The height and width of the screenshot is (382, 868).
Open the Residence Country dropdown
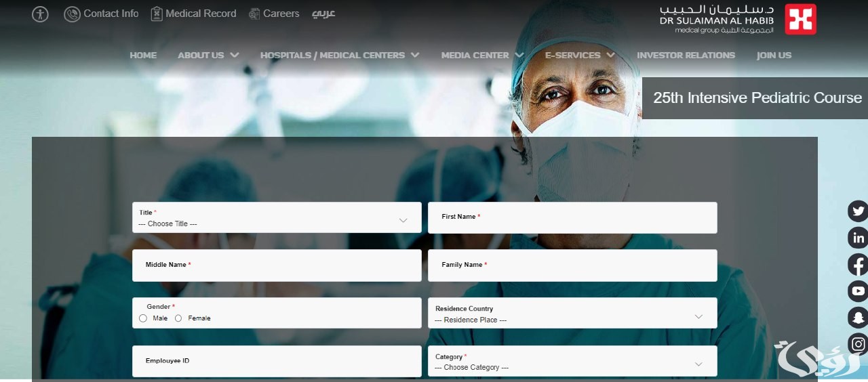tap(572, 313)
